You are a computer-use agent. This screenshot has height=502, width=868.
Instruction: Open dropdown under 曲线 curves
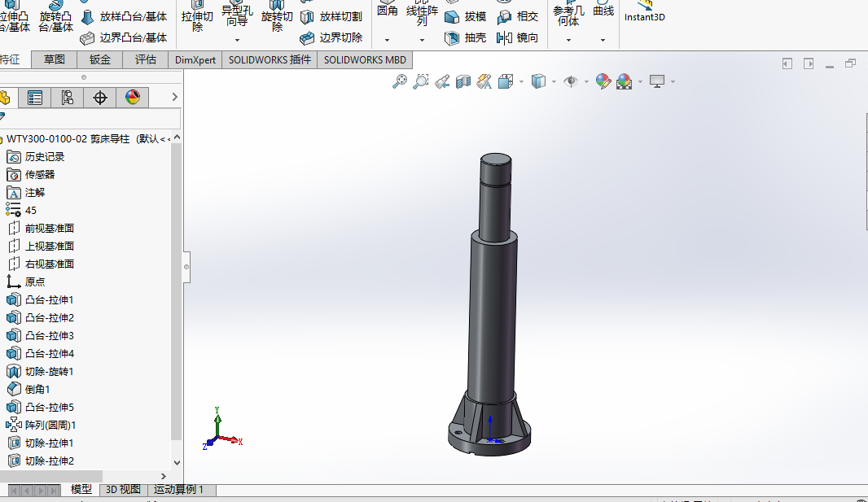click(603, 40)
